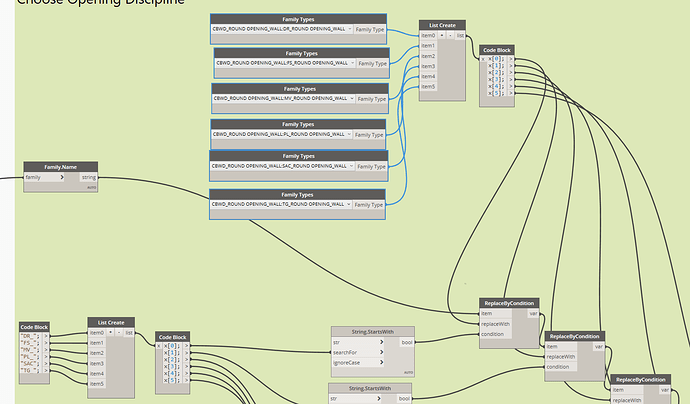This screenshot has width=690, height=404.
Task: Click the condition input of first ReplaceByCondition
Action: (496, 334)
